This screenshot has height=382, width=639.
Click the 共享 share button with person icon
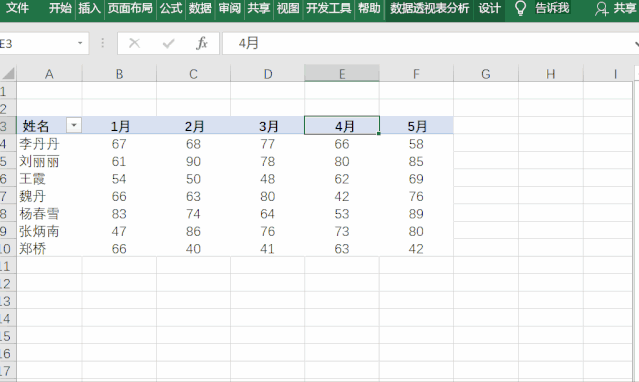click(x=616, y=8)
